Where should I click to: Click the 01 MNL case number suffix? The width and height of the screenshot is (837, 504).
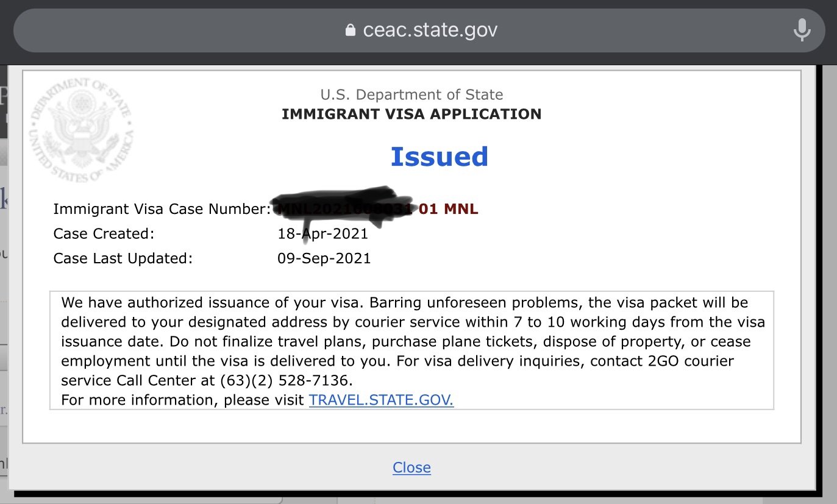449,209
